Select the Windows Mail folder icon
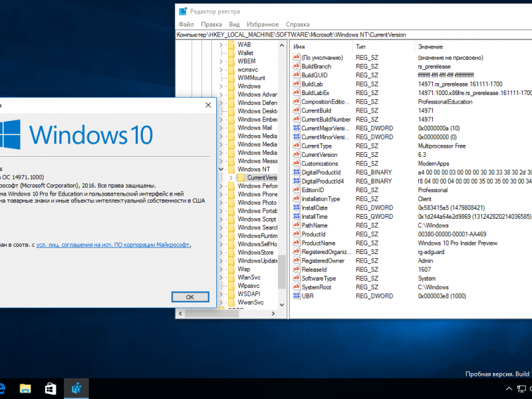This screenshot has width=532, height=399. tap(231, 128)
